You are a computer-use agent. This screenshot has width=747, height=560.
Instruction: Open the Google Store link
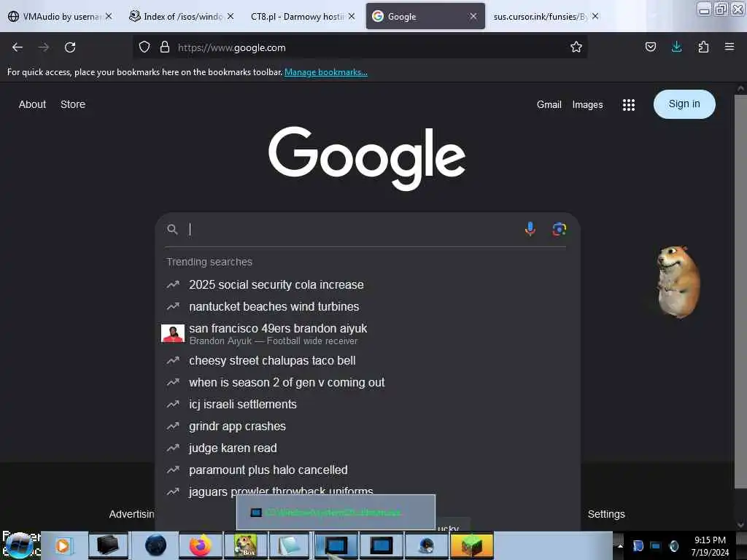[73, 104]
